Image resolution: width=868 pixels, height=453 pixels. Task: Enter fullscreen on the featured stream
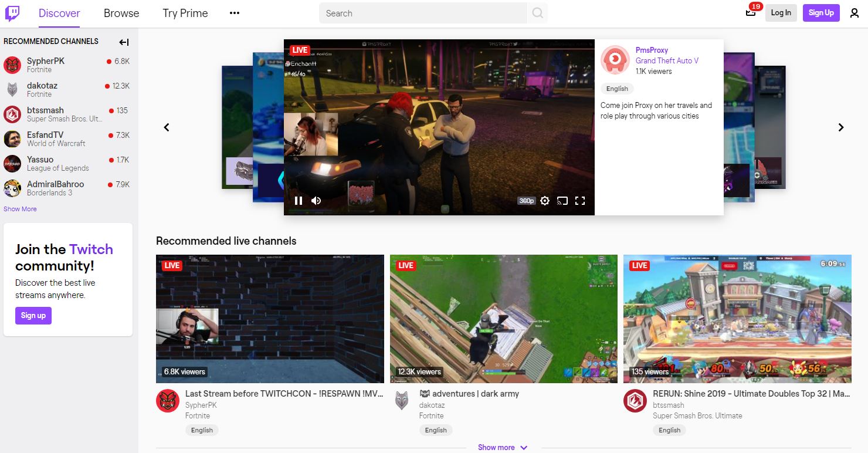[580, 201]
